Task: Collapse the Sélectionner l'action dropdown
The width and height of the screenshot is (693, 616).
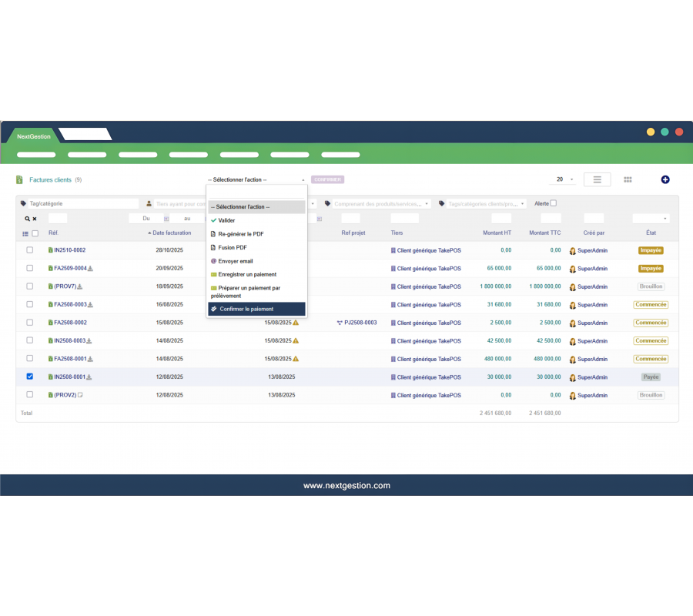Action: (x=256, y=179)
